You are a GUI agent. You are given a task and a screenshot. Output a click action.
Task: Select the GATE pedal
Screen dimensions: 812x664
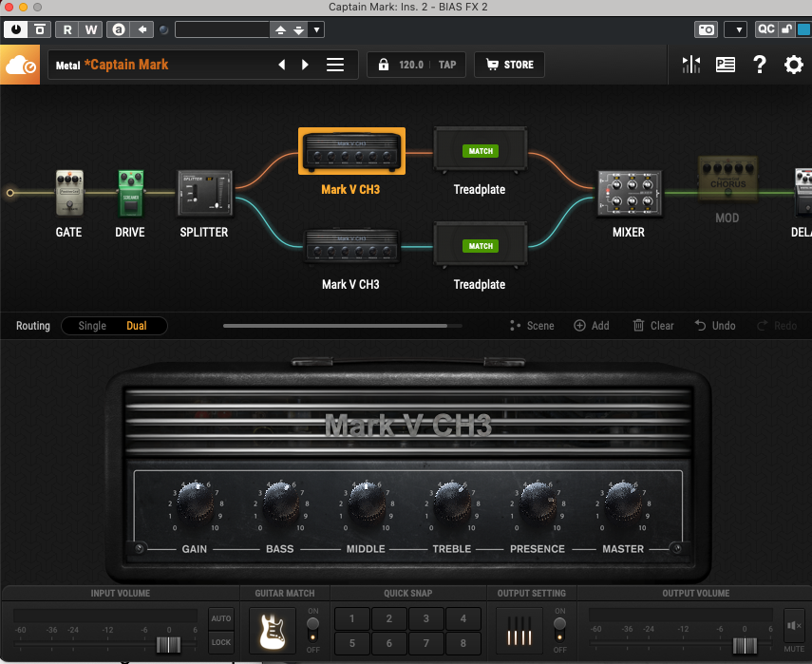point(69,193)
